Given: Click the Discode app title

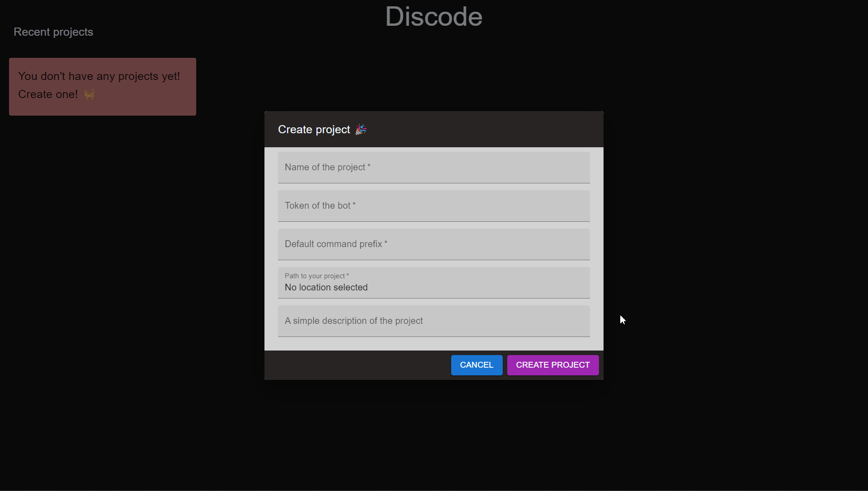Looking at the screenshot, I should (434, 17).
